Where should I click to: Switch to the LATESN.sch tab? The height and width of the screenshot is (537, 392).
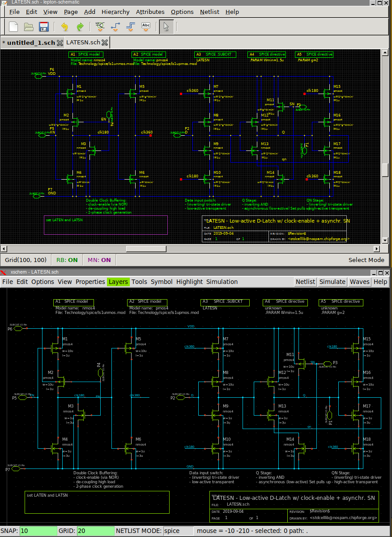click(x=83, y=43)
